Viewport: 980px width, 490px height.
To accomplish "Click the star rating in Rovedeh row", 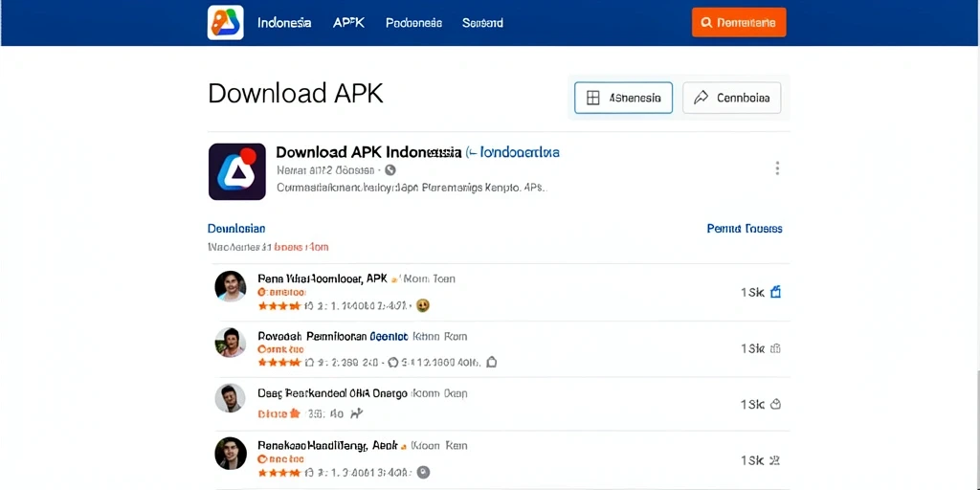I will (x=279, y=363).
